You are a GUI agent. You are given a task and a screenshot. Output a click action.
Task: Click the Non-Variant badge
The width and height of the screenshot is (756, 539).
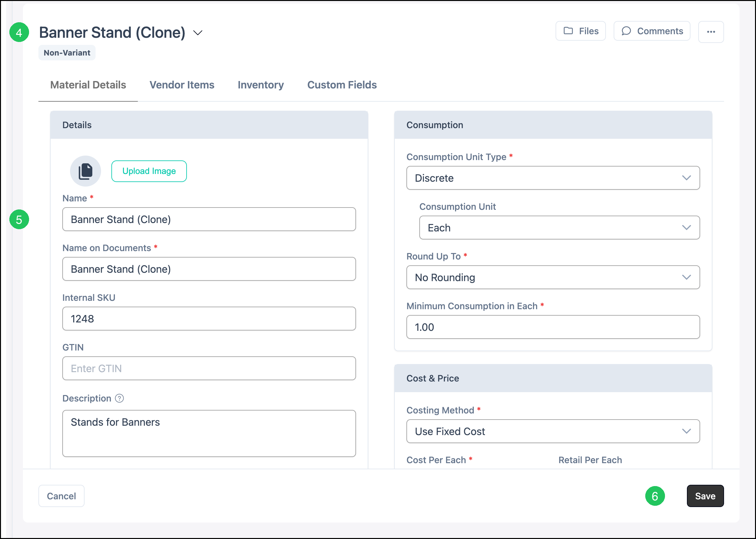point(67,53)
